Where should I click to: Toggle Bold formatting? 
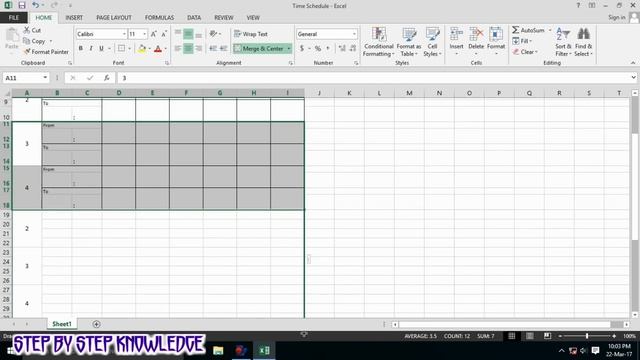(81, 49)
